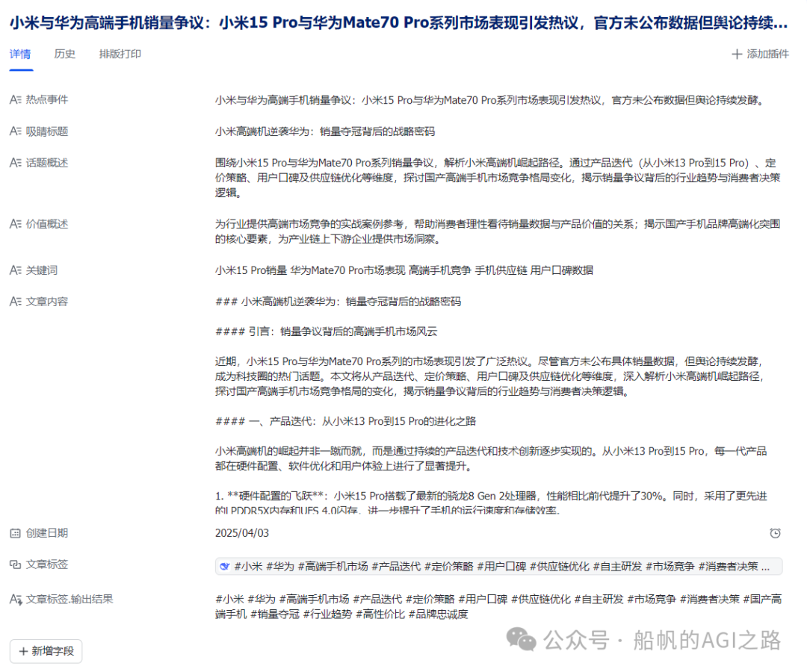
Task: Click the text field icon beside 价值概述
Action: pos(16,224)
